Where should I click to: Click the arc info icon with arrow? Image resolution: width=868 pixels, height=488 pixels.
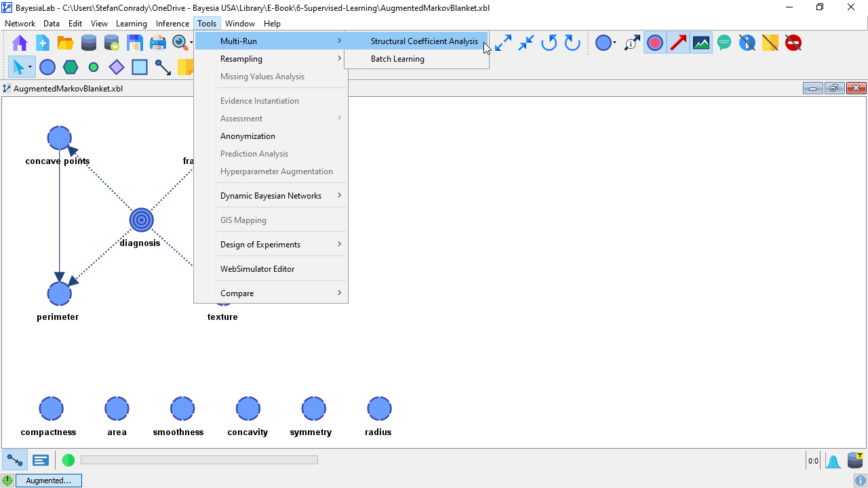click(632, 43)
